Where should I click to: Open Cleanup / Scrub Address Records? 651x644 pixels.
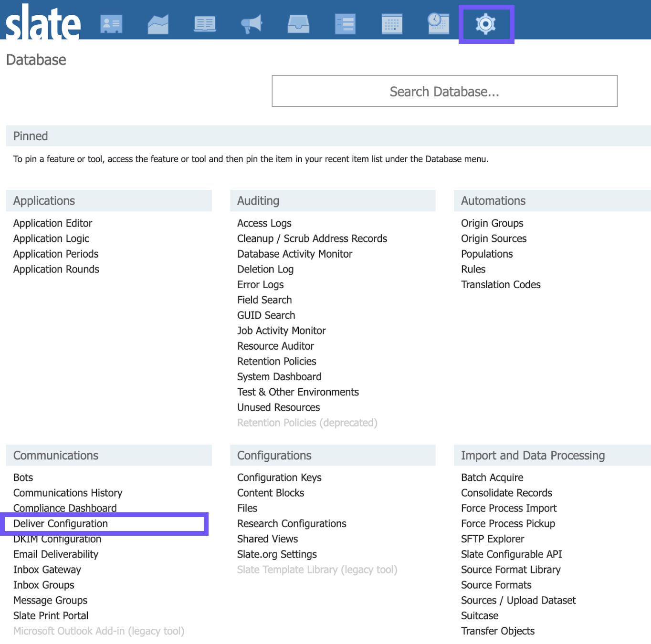[312, 239]
